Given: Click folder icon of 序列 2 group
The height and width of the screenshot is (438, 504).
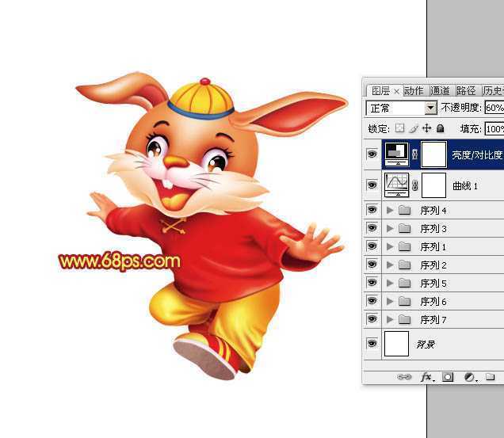Looking at the screenshot, I should tap(404, 265).
